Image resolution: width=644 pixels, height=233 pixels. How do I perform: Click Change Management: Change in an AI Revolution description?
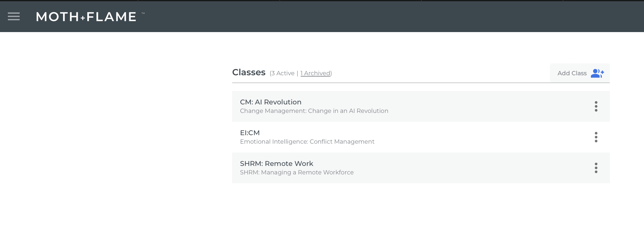click(314, 111)
